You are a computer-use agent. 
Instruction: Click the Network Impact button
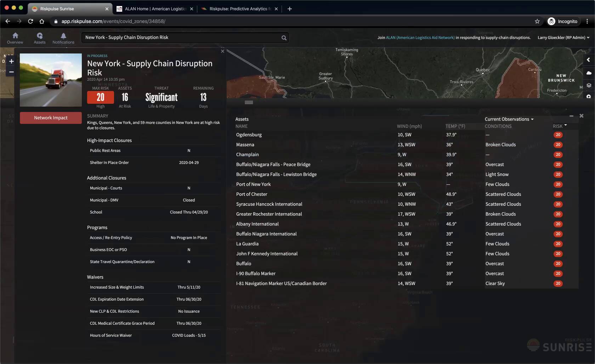pyautogui.click(x=51, y=118)
